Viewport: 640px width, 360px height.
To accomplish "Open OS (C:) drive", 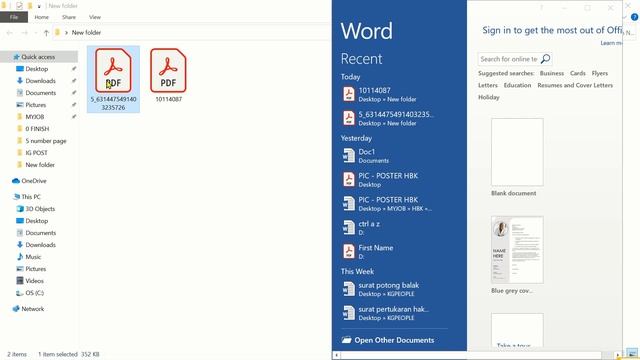I will 34,293.
